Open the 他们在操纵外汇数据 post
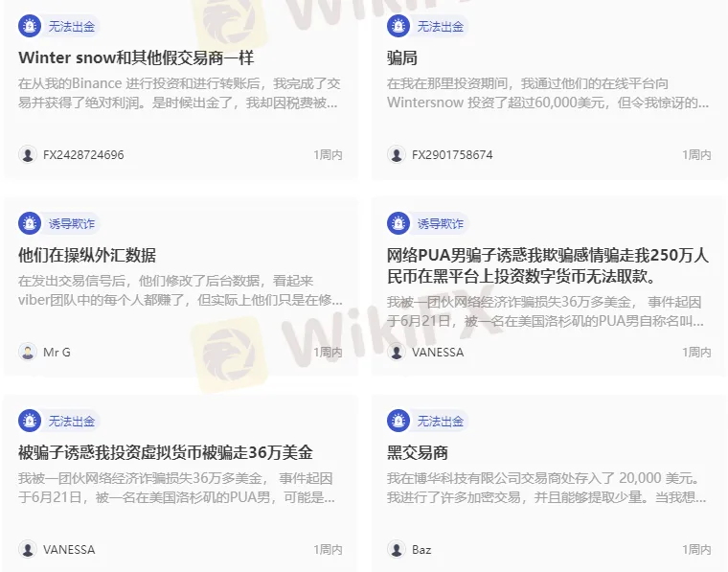Viewport: 728px width, 572px height. coord(87,255)
